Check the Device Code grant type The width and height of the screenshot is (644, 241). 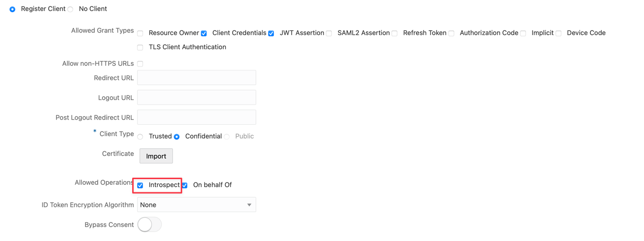coord(559,34)
